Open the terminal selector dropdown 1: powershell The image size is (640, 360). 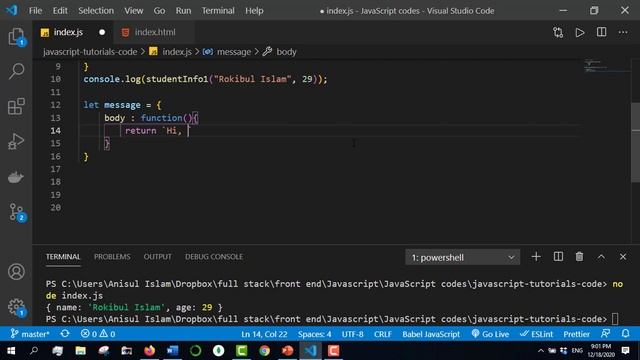coord(462,258)
